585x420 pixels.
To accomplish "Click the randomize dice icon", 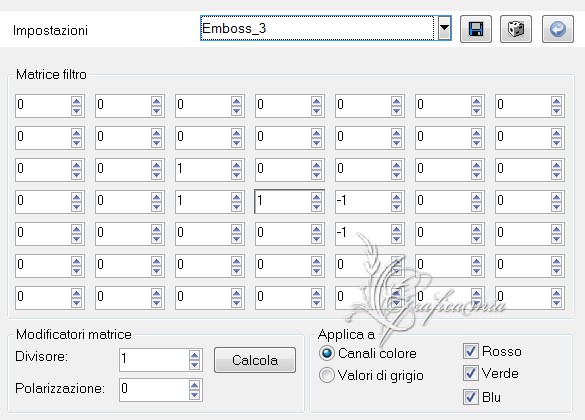I will click(516, 29).
